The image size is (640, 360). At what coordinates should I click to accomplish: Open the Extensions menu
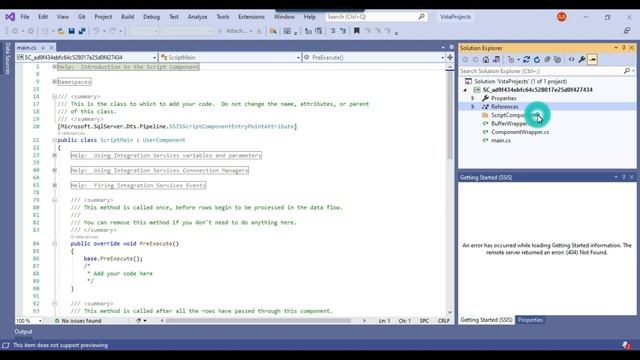tap(251, 17)
